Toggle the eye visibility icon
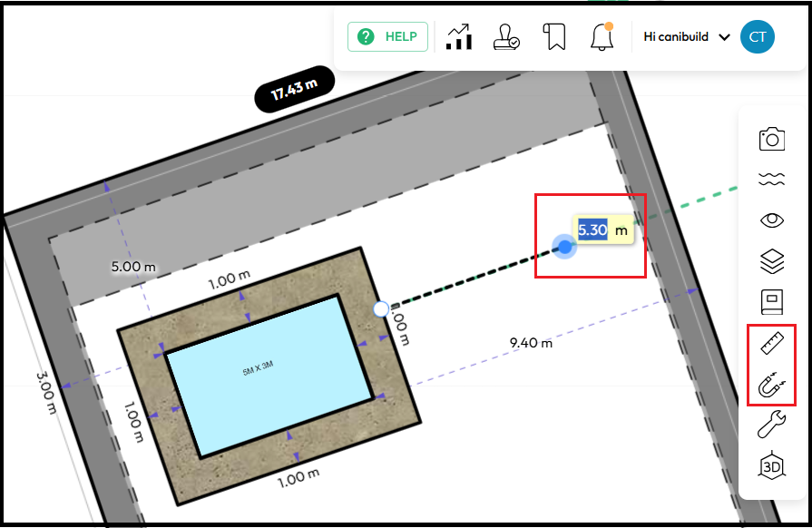Image resolution: width=812 pixels, height=528 pixels. 771,220
